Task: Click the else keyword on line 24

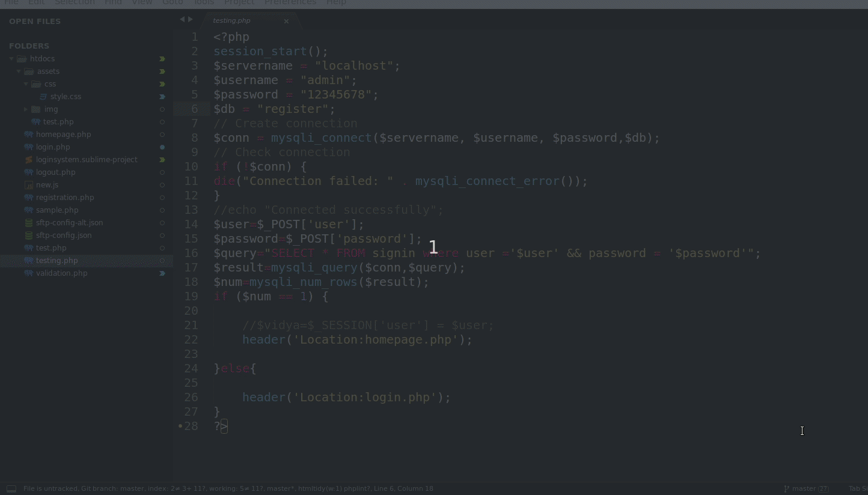Action: pyautogui.click(x=235, y=369)
